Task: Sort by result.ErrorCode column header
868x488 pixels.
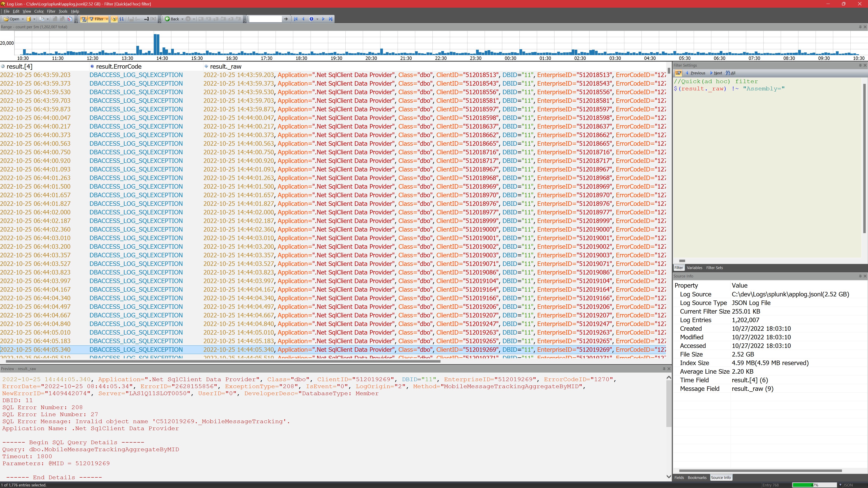Action: click(x=146, y=66)
